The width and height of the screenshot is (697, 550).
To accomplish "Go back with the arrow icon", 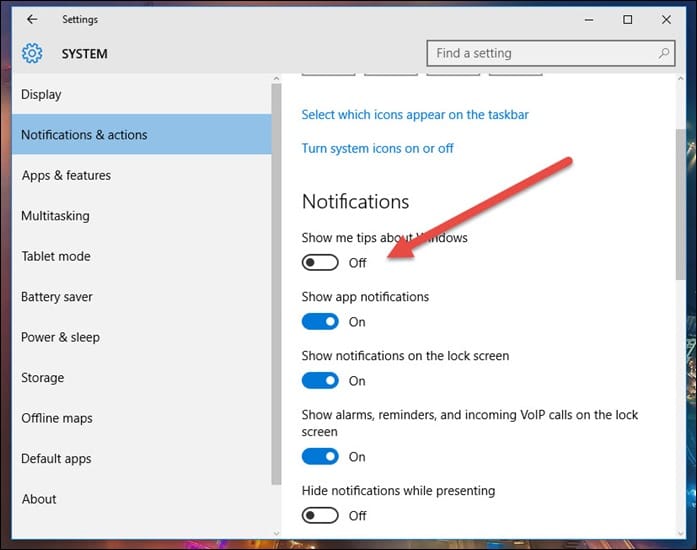I will pyautogui.click(x=32, y=19).
